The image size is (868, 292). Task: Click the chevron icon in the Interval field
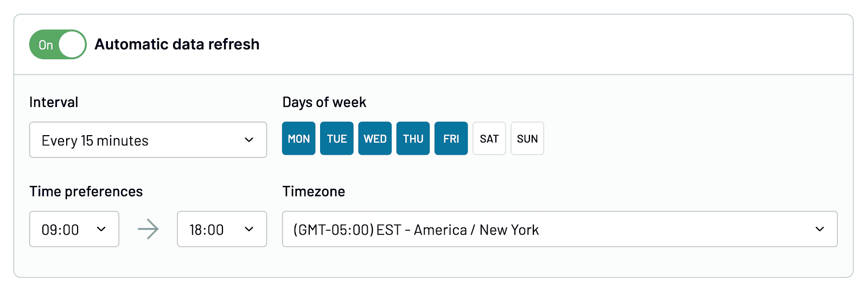pos(249,140)
